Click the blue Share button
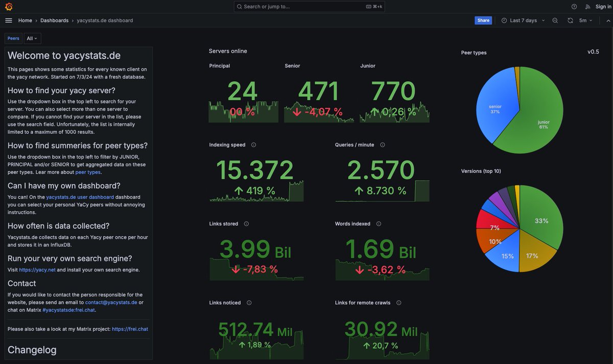This screenshot has width=613, height=364. pos(483,20)
